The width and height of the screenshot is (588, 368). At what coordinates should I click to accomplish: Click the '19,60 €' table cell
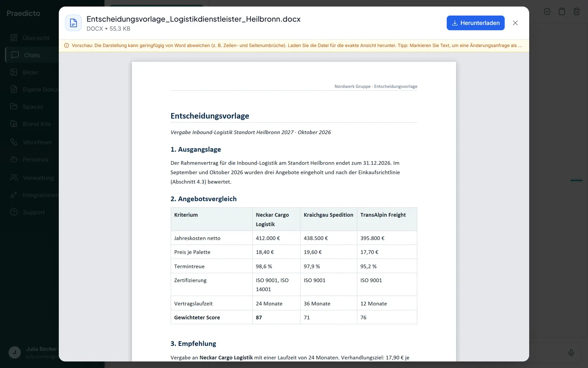[x=328, y=252]
